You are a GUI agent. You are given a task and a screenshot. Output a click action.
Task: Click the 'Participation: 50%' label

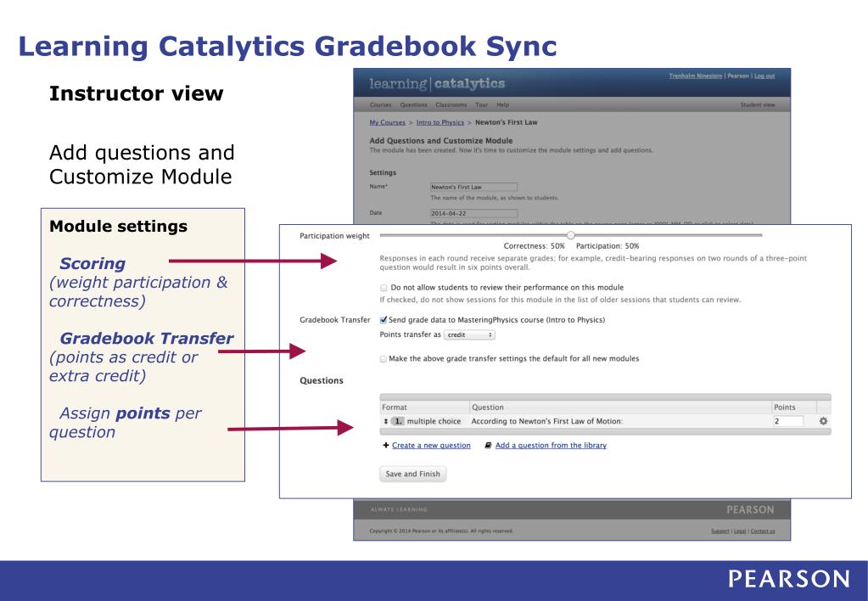click(x=608, y=246)
